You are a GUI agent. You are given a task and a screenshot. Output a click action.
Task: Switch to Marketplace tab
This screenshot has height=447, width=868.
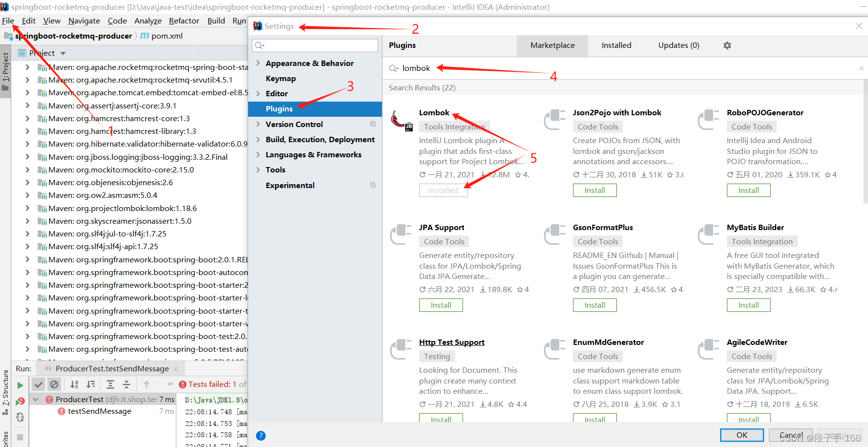coord(552,45)
